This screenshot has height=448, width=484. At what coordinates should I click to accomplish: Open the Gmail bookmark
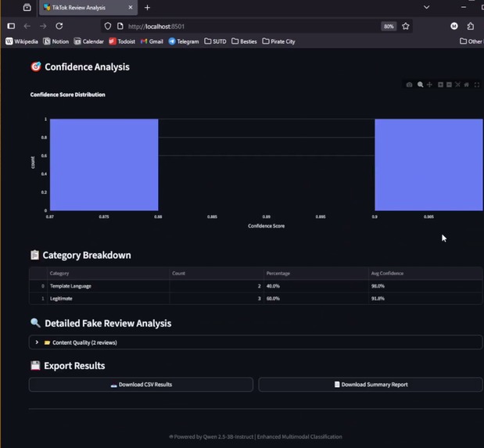click(152, 41)
